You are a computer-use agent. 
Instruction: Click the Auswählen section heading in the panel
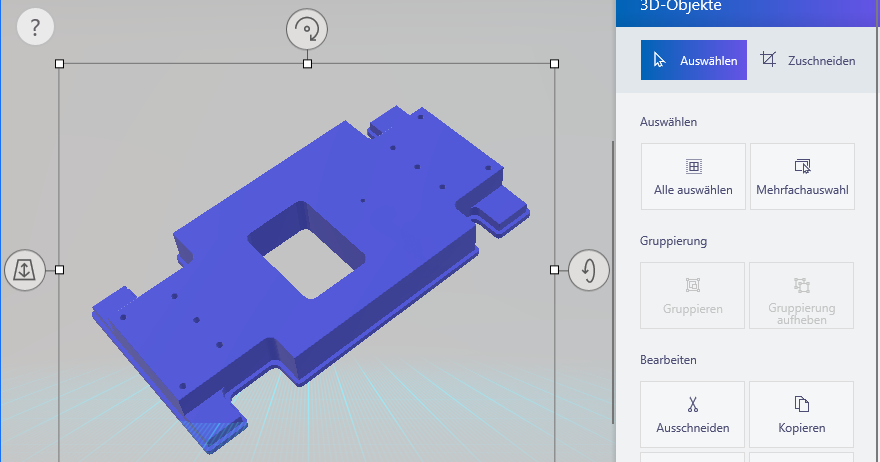(668, 122)
